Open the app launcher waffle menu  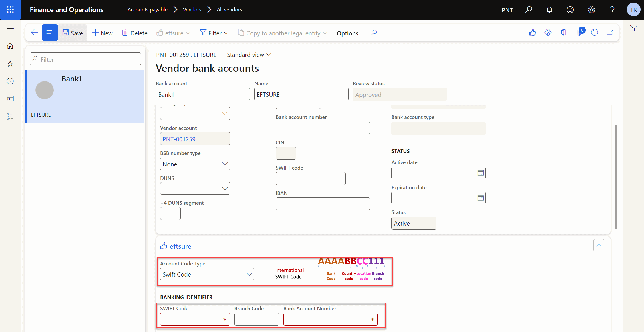[x=10, y=10]
